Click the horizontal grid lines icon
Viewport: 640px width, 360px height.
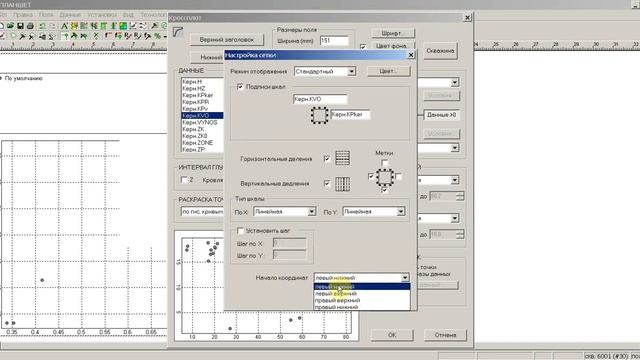coord(342,158)
